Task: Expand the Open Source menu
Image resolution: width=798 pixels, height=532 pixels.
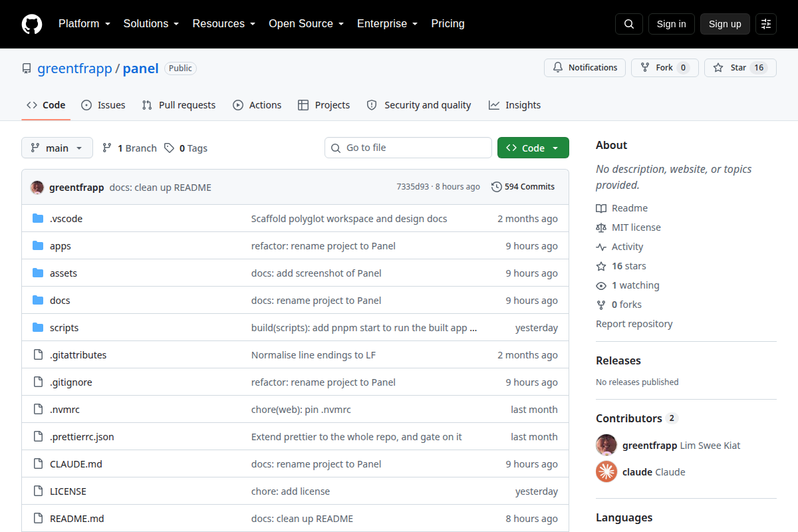Action: pyautogui.click(x=306, y=24)
